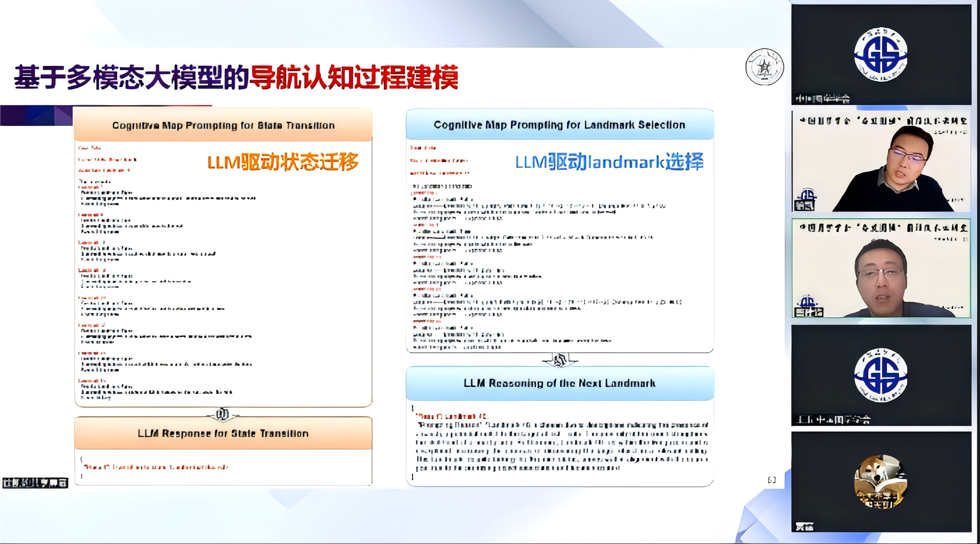Select the video of man in dark sweater

pos(881,161)
